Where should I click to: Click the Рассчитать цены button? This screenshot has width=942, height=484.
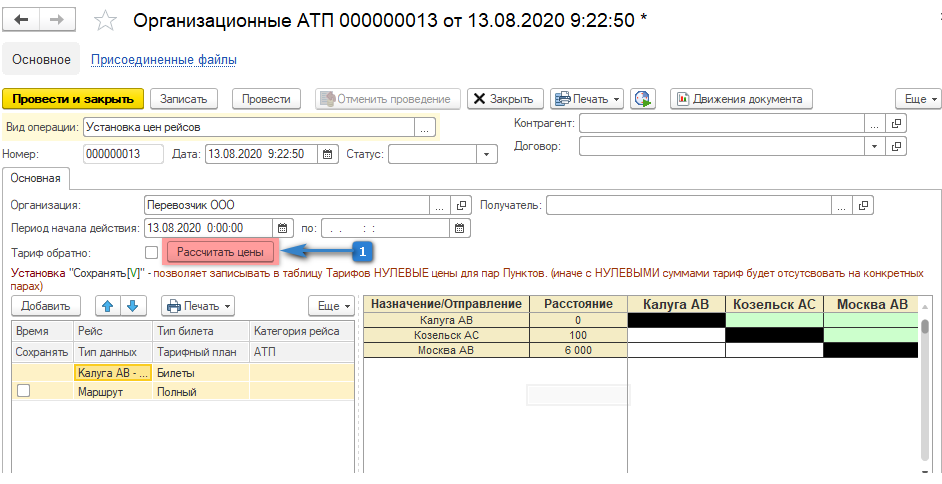coord(220,252)
